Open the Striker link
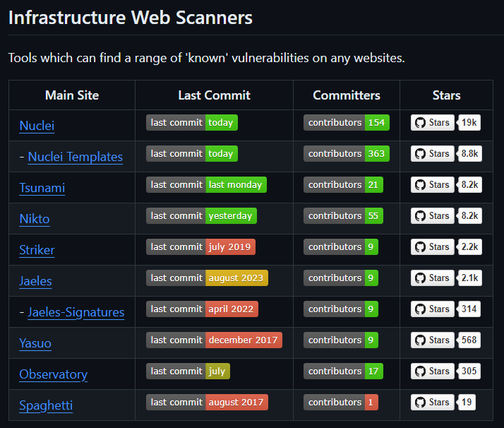This screenshot has height=428, width=504. (37, 250)
